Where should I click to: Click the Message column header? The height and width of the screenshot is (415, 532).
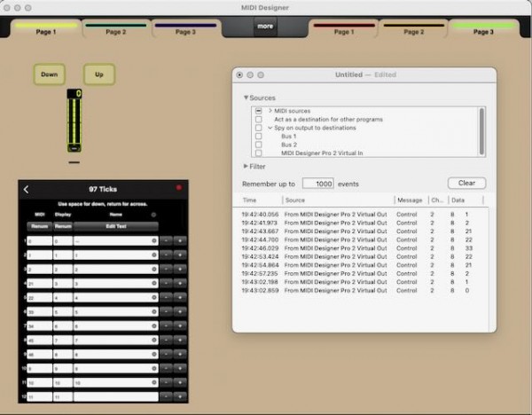(411, 200)
